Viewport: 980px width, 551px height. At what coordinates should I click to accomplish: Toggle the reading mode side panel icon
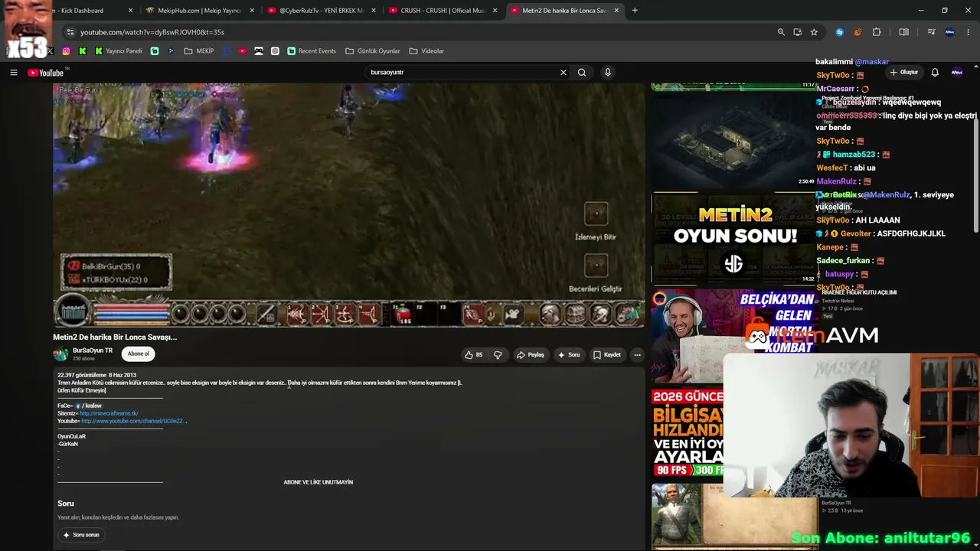point(904,32)
